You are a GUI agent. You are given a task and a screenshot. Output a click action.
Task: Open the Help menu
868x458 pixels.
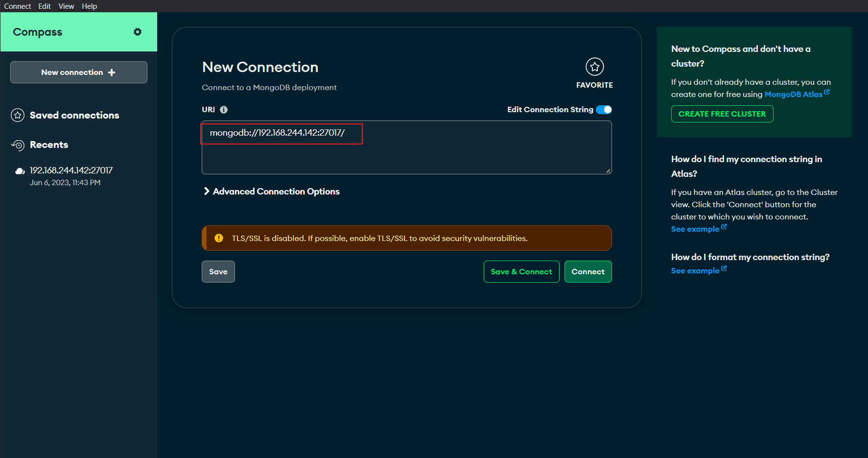point(90,6)
